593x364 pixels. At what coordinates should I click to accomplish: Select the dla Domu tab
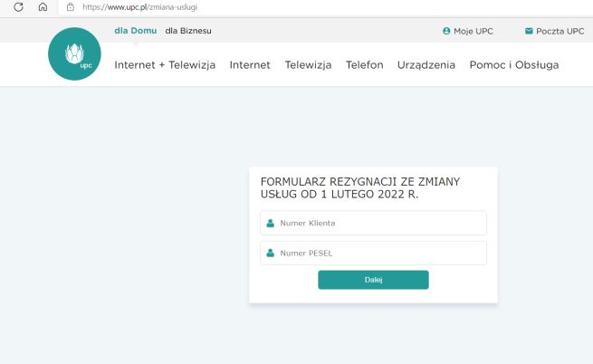136,31
